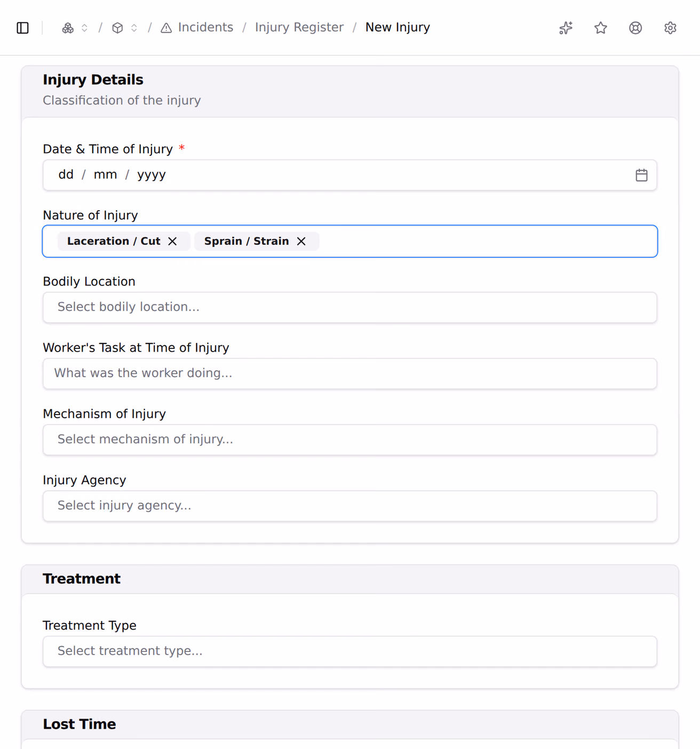Open the cube module switcher in breadcrumb
Image resolution: width=700 pixels, height=749 pixels.
click(117, 28)
